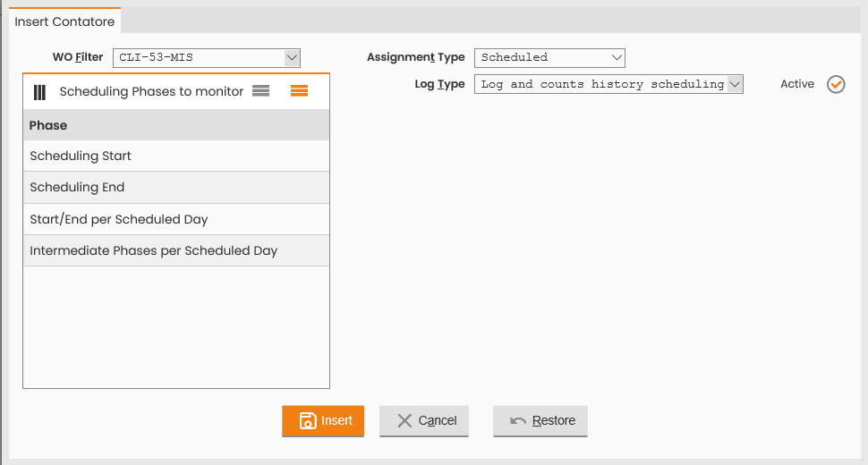Toggle the Active checkmark
Screen dimensions: 868x465
point(836,84)
